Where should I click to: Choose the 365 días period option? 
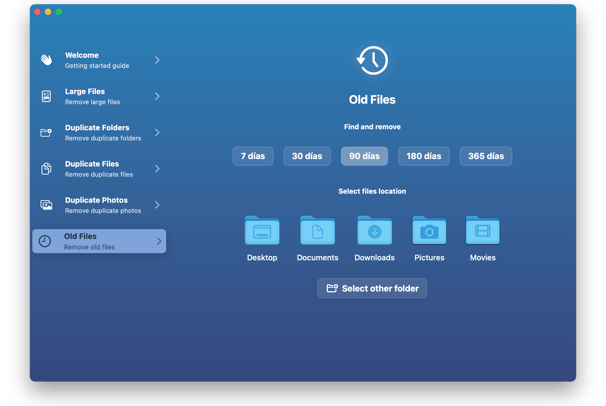point(486,156)
